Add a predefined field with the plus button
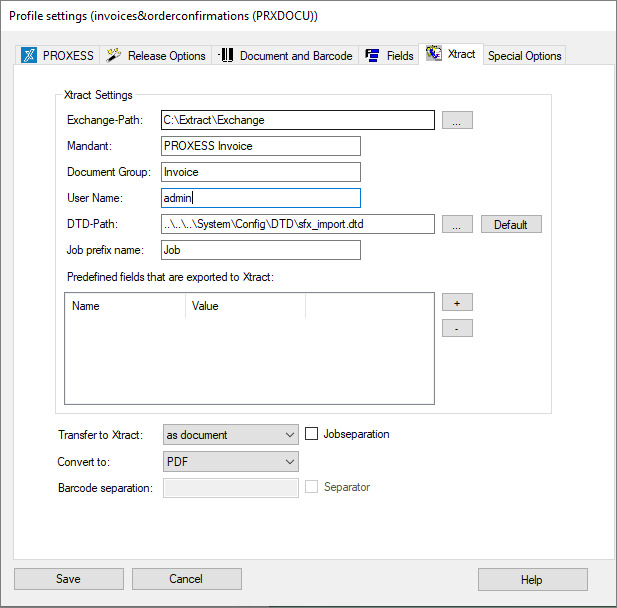This screenshot has width=617, height=608. click(457, 302)
